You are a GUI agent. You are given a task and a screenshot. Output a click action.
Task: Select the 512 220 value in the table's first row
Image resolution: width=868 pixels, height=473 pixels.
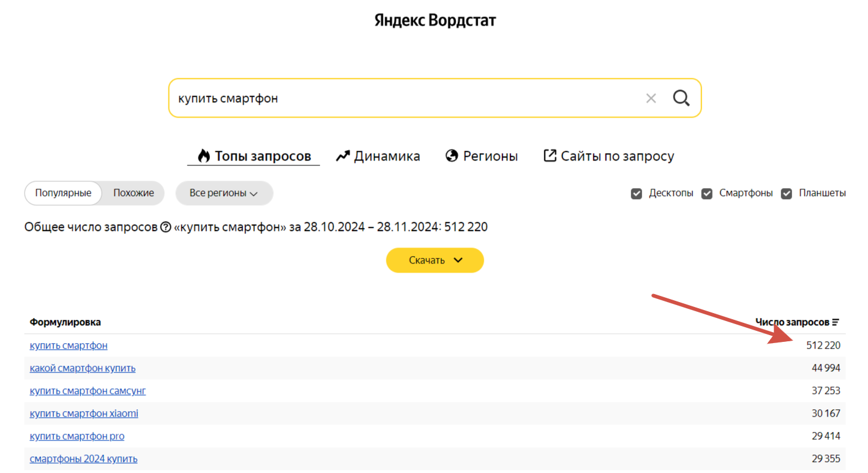click(823, 346)
